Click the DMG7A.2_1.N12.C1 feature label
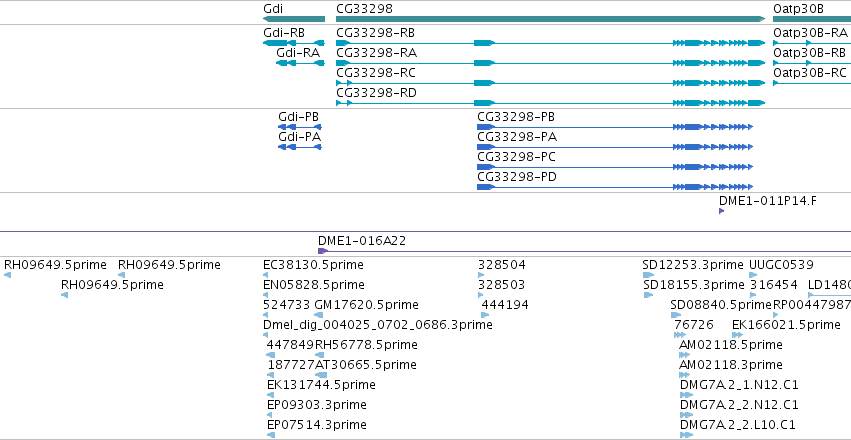The image size is (851, 440). click(x=740, y=385)
